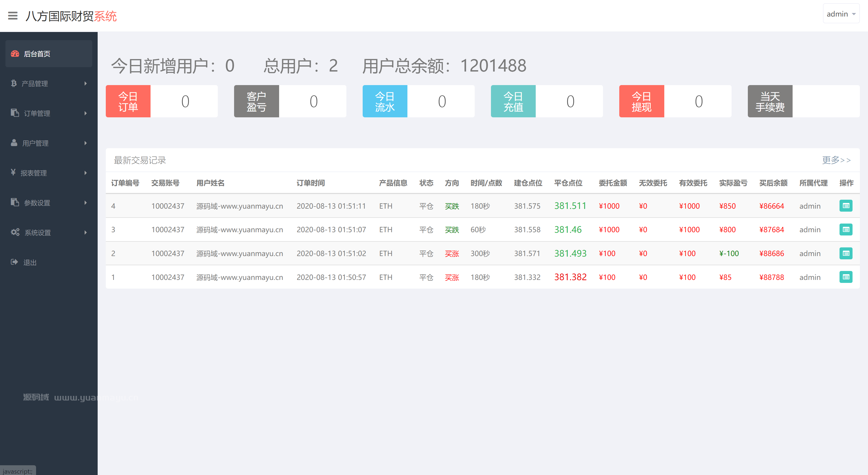The width and height of the screenshot is (868, 475).
Task: Select the user icon beside 用户管理
Action: pos(14,143)
